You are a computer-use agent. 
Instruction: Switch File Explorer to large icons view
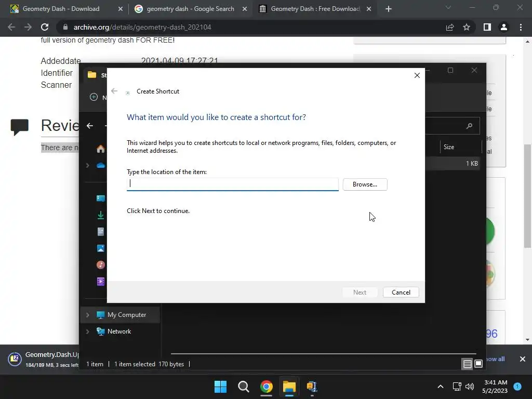(478, 364)
